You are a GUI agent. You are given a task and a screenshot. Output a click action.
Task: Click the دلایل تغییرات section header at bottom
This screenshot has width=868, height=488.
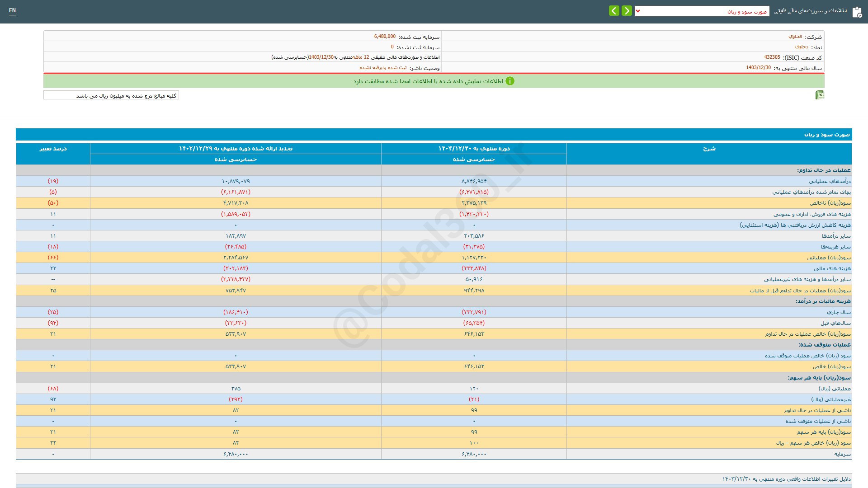coord(786,479)
